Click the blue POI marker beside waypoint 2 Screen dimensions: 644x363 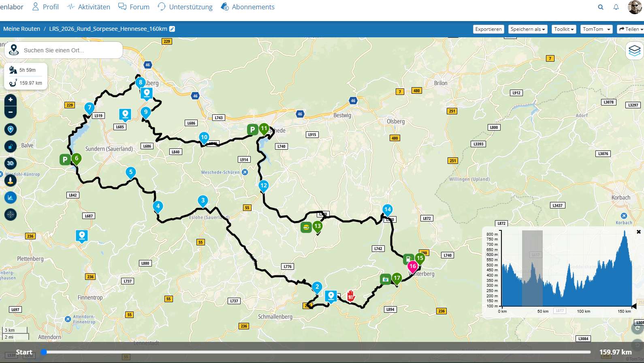click(x=331, y=296)
